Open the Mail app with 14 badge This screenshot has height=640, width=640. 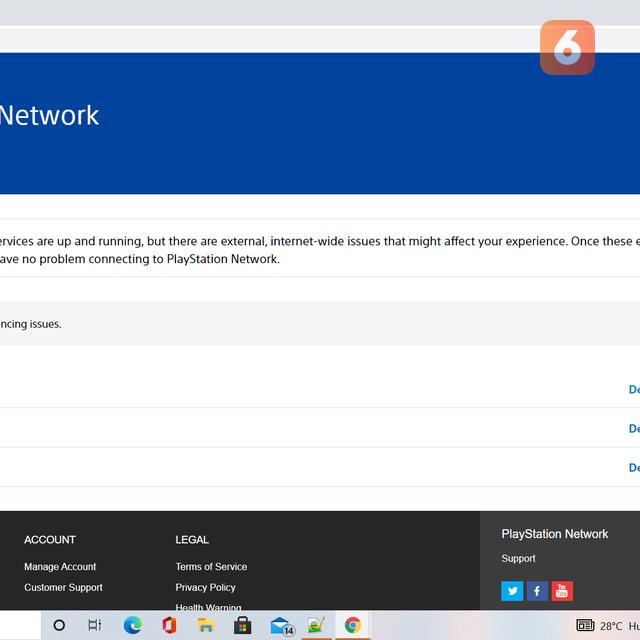[281, 626]
